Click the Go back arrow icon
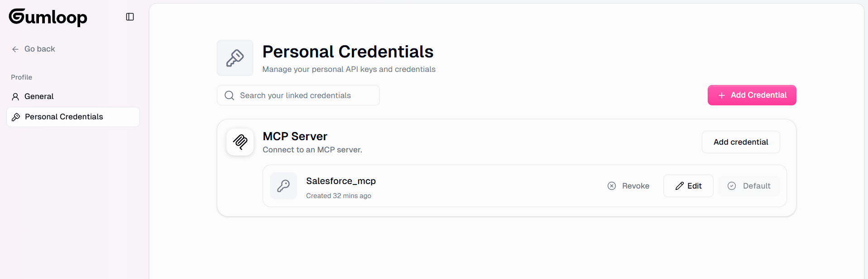This screenshot has height=279, width=868. [15, 49]
